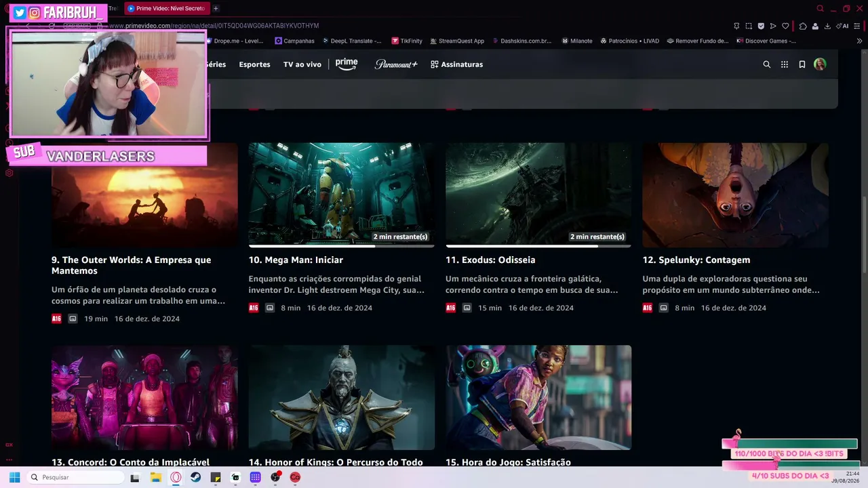Viewport: 868px width, 488px height.
Task: Open episode 10 Mega Man: Iniciar title
Action: pos(296,260)
